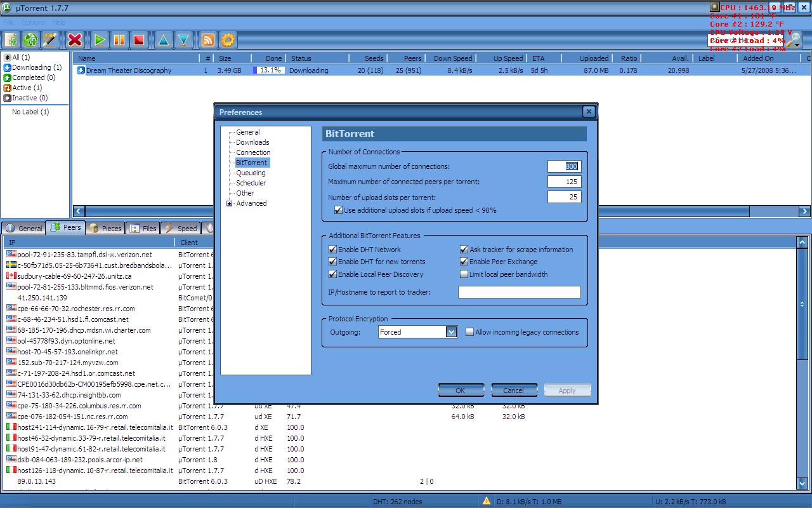This screenshot has width=812, height=508.
Task: Open the RSS Downloader feed icon
Action: tap(208, 40)
